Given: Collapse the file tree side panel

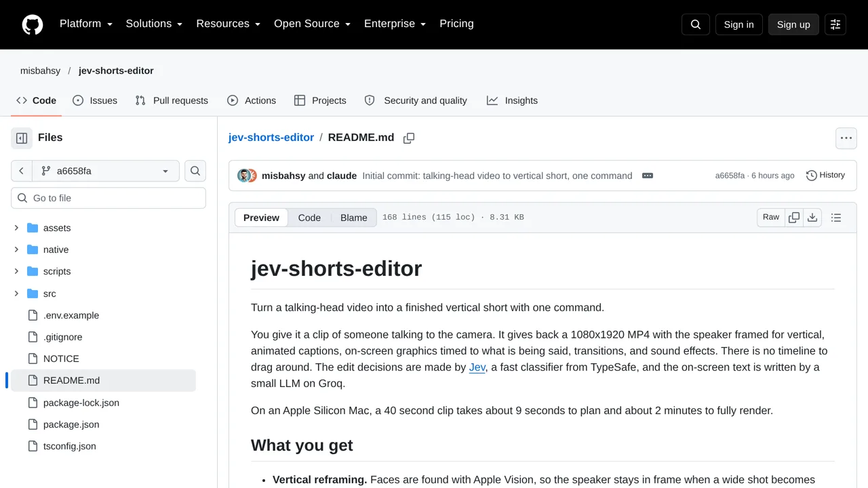Looking at the screenshot, I should [x=22, y=138].
